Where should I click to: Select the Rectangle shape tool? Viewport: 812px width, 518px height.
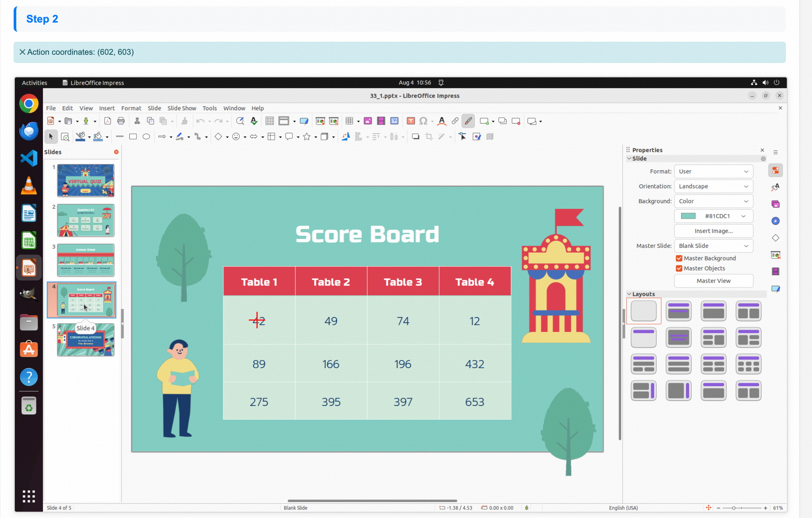[x=133, y=137]
